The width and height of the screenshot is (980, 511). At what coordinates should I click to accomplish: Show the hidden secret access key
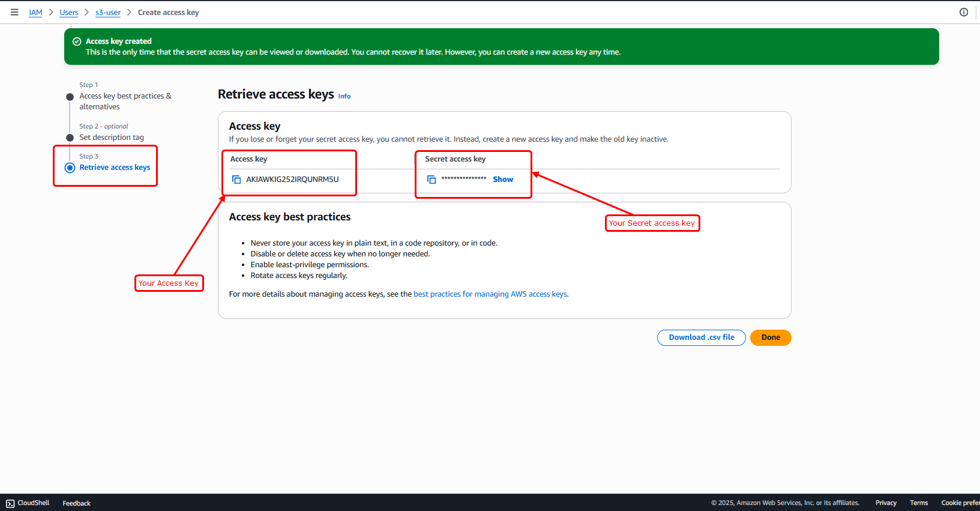(502, 180)
